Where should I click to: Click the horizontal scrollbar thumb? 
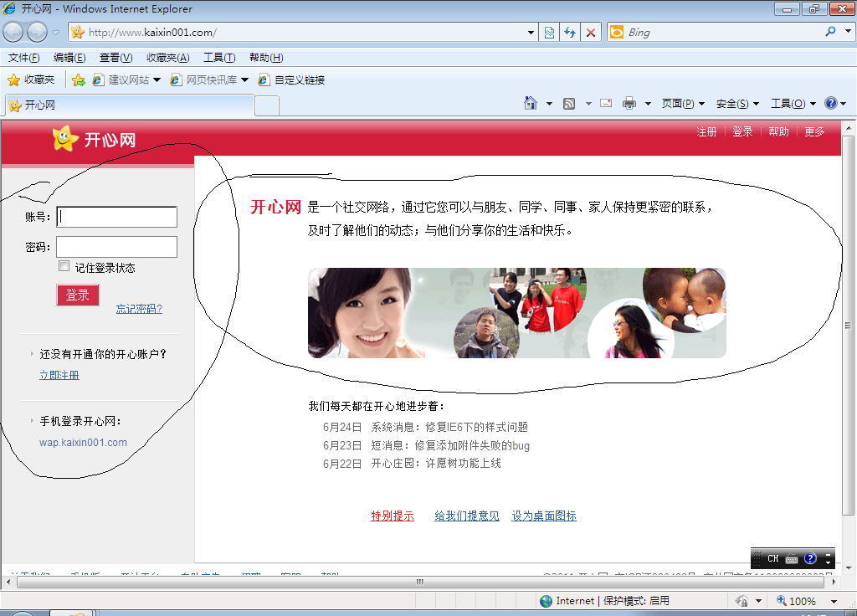point(420,582)
